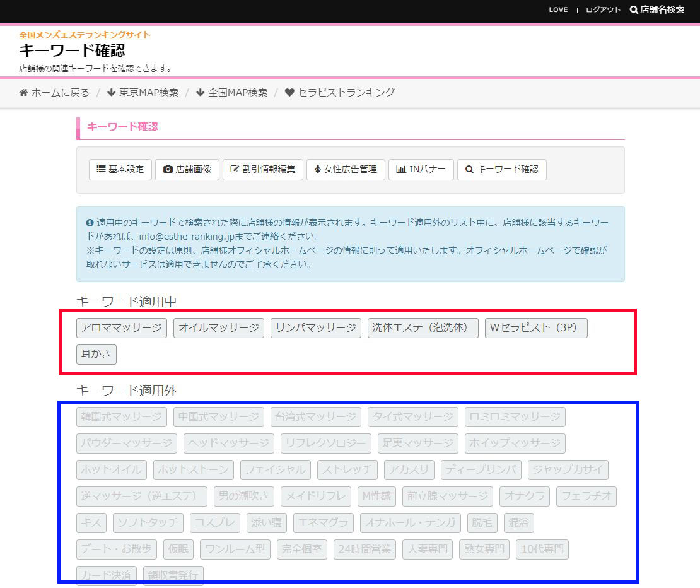This screenshot has height=588, width=700.
Task: Click the edit icon on 割引情報編集
Action: pos(235,169)
